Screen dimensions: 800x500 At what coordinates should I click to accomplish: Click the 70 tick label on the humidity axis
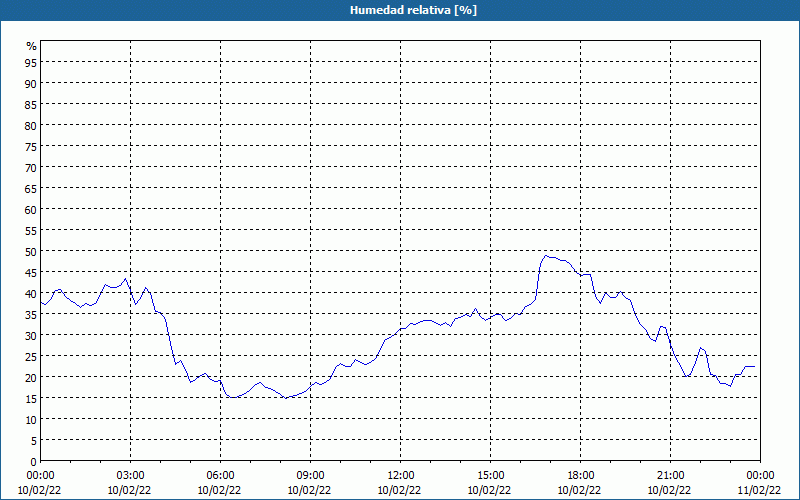click(x=31, y=167)
